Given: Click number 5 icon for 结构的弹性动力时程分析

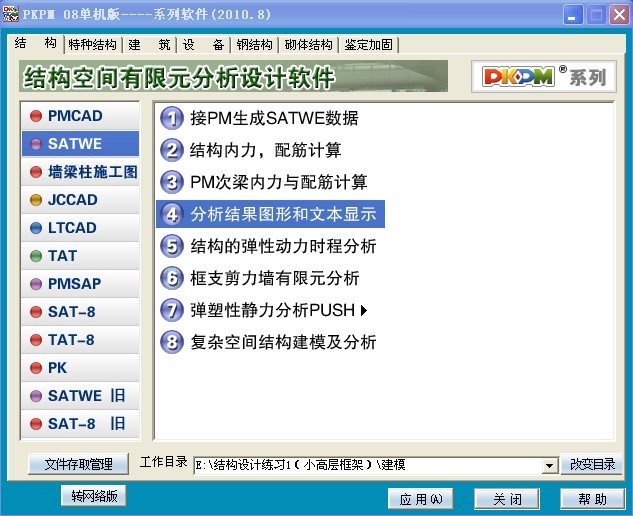Looking at the screenshot, I should 172,246.
